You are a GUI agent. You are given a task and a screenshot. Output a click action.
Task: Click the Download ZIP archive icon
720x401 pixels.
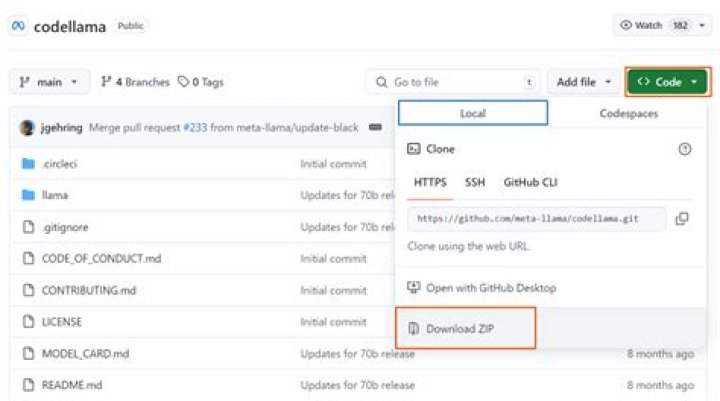[x=414, y=328]
